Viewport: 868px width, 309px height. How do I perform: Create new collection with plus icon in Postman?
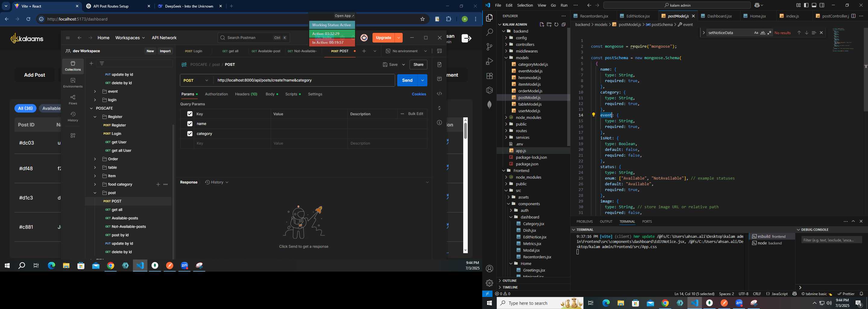(91, 63)
